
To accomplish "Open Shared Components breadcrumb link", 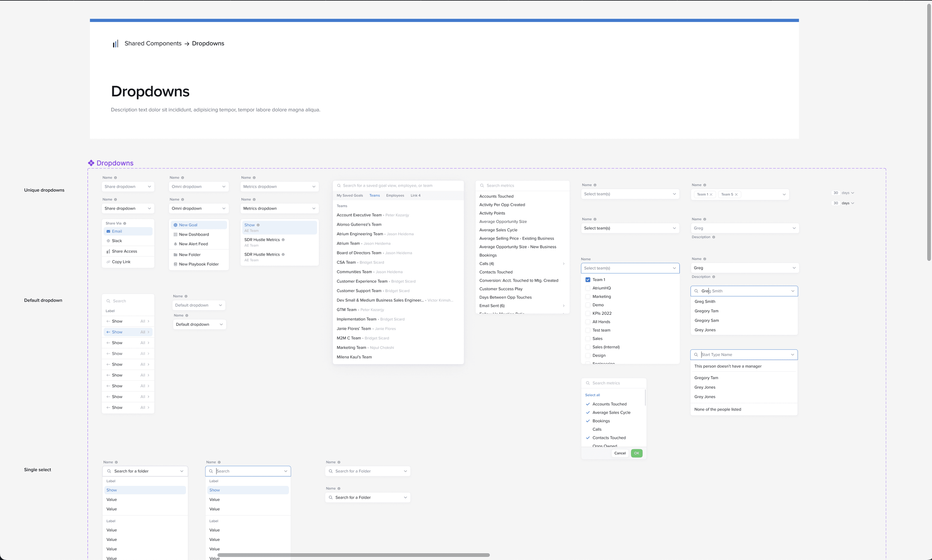I will [153, 43].
